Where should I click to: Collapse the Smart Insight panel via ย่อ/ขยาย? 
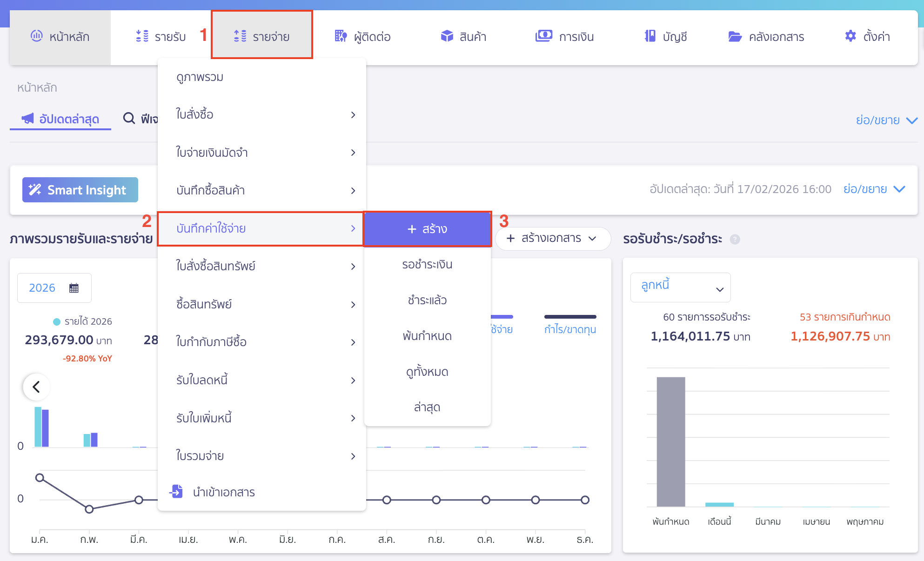point(874,189)
